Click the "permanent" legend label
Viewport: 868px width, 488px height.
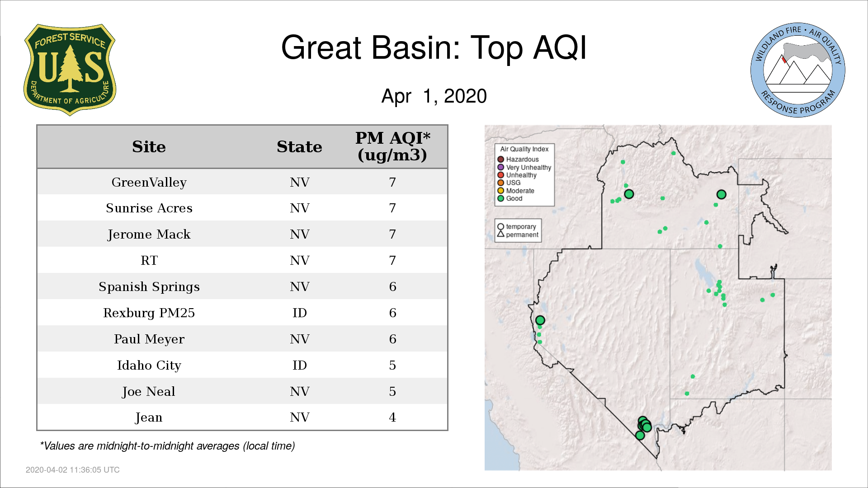click(522, 235)
